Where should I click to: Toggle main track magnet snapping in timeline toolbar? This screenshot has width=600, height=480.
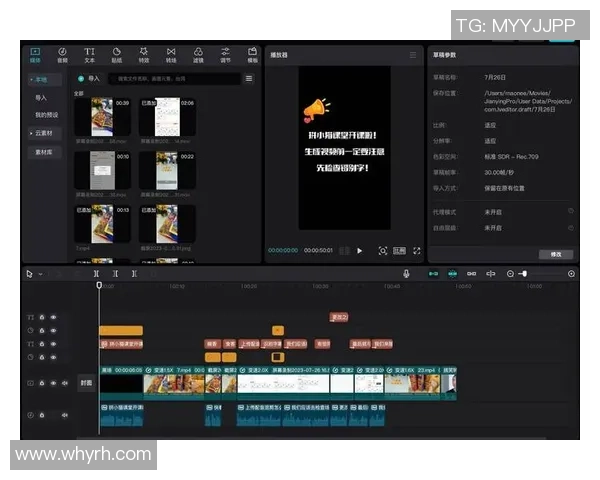[433, 273]
